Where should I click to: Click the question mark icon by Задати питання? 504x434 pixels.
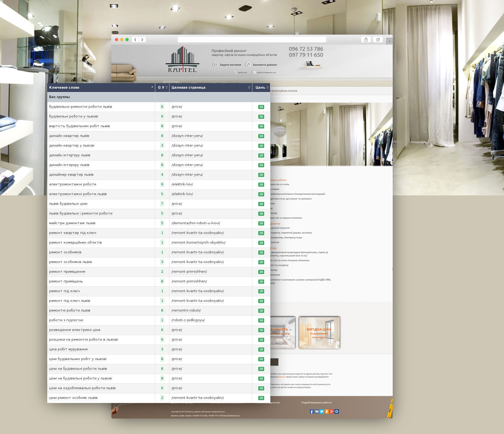point(215,65)
